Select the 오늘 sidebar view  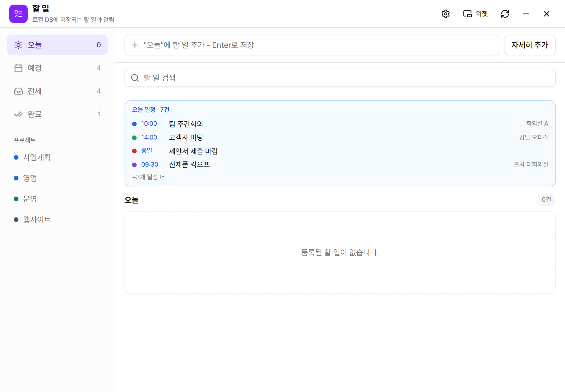coord(57,45)
